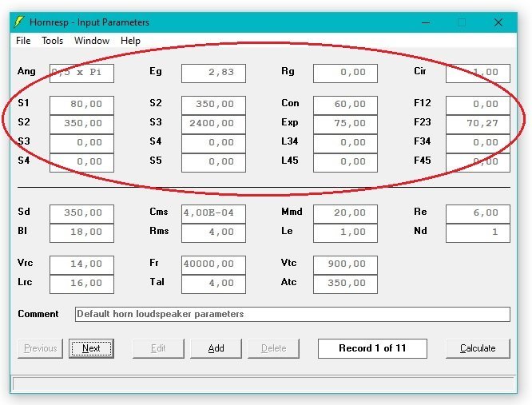Select the S3 field showing 2400,00
532x405 pixels.
tap(213, 125)
